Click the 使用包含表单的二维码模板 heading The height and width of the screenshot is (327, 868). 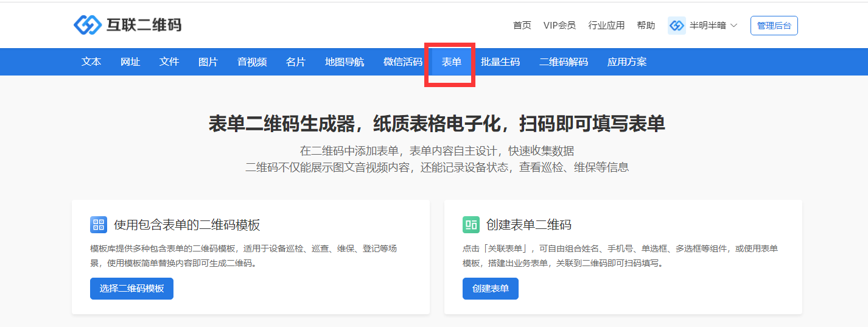[187, 225]
